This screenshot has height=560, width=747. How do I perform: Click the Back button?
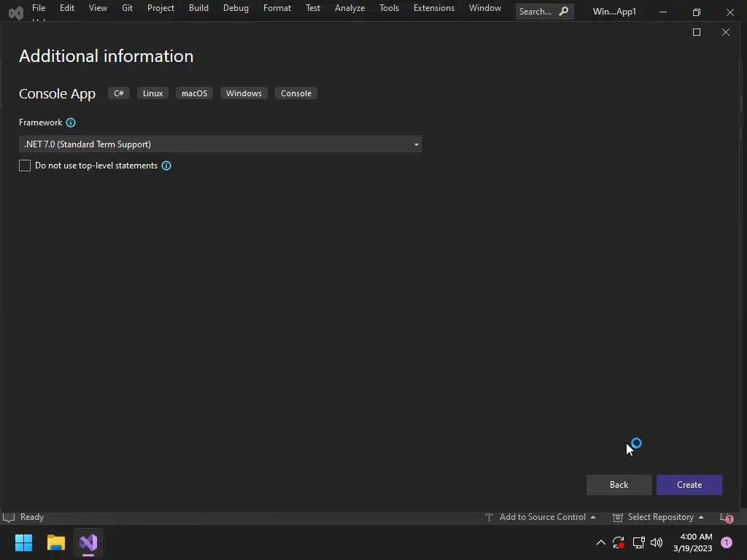(619, 485)
